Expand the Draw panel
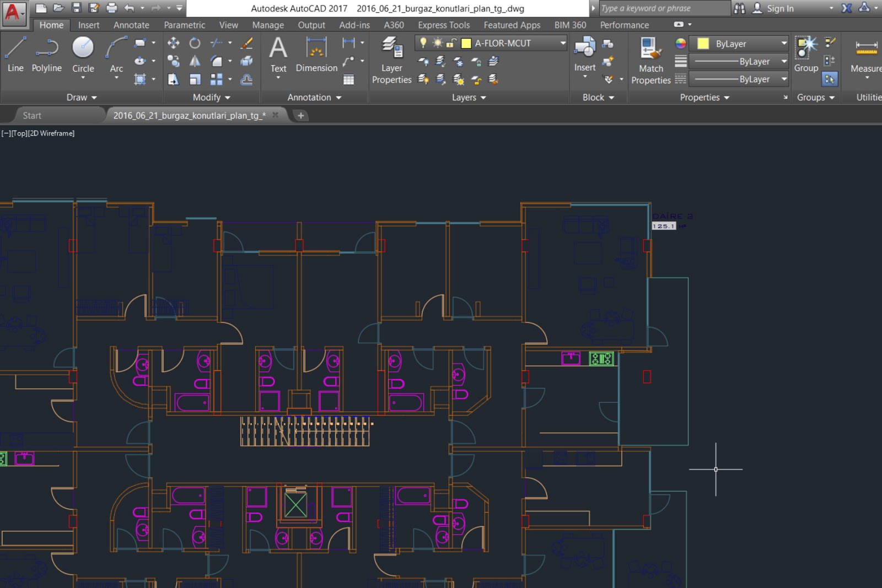The image size is (882, 588). tap(82, 98)
